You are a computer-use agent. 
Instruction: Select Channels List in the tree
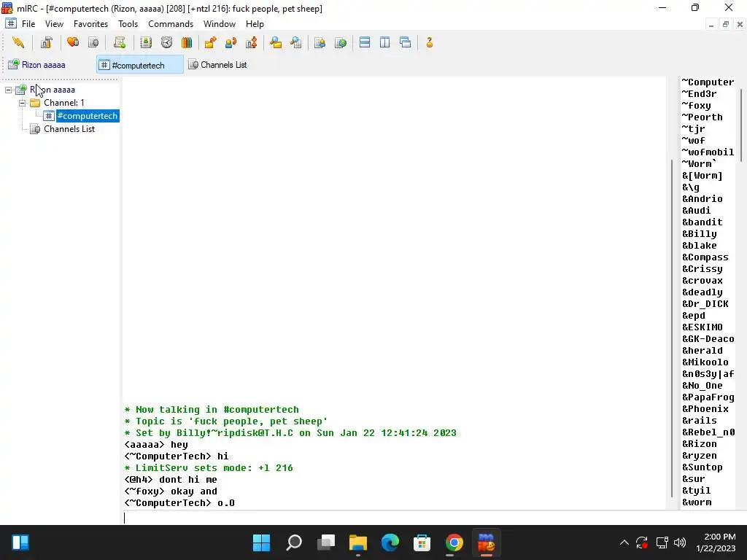(x=69, y=129)
